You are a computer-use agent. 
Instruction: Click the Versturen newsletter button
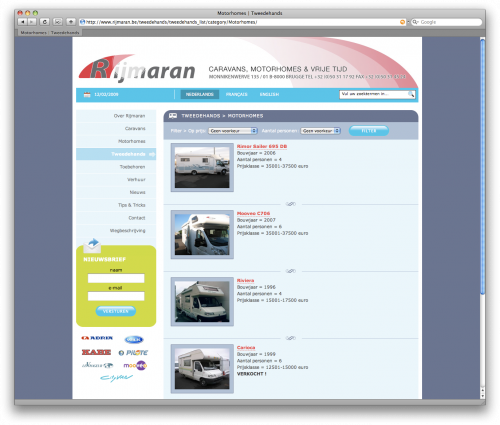click(x=116, y=311)
